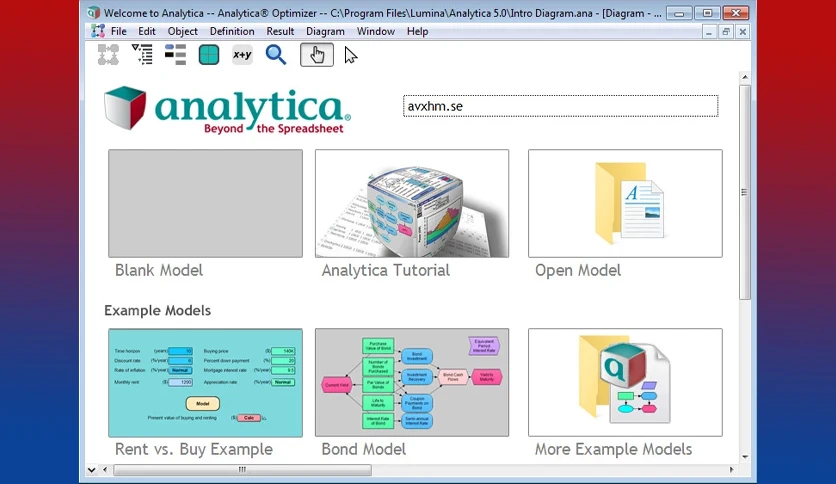This screenshot has width=836, height=484.
Task: Show the outline view icon
Action: click(x=142, y=55)
